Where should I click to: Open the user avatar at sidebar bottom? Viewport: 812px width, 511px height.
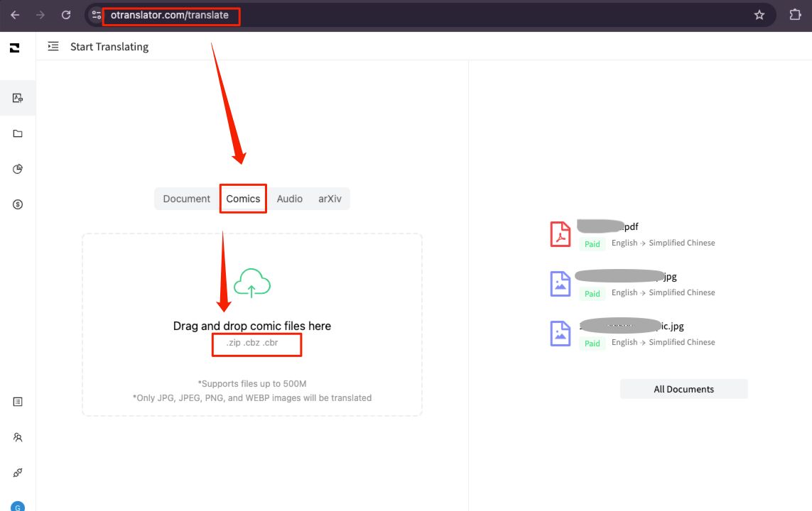[x=18, y=506]
